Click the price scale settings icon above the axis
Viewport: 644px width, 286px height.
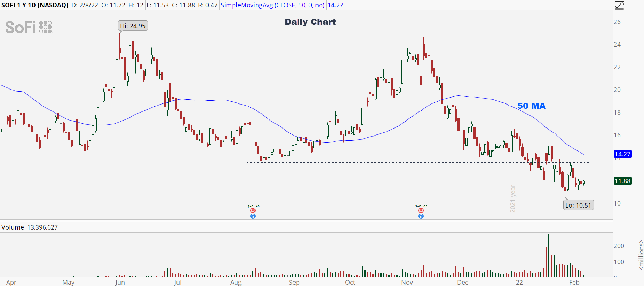619,5
